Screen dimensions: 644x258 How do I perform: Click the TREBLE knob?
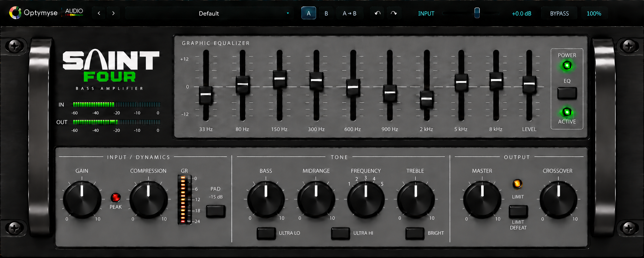tap(416, 199)
